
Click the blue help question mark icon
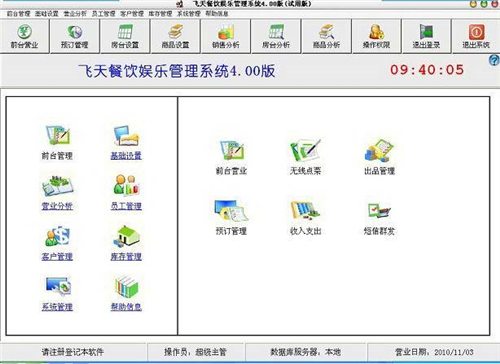pyautogui.click(x=494, y=60)
